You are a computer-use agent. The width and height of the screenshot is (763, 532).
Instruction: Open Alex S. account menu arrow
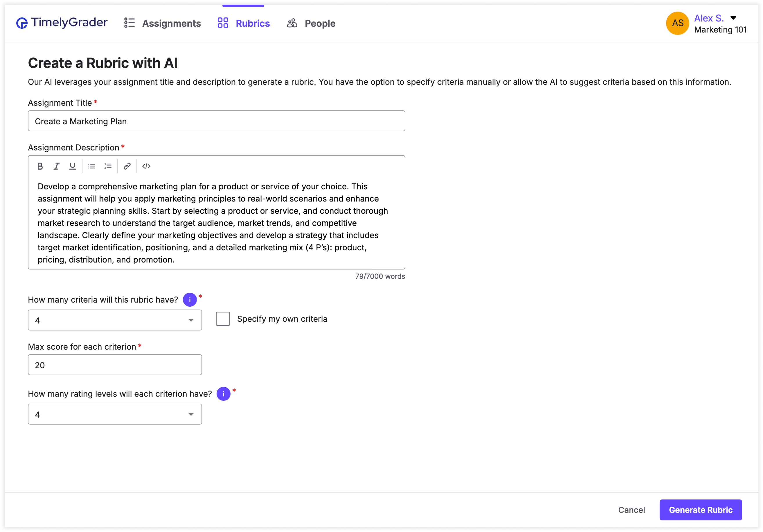pos(733,18)
